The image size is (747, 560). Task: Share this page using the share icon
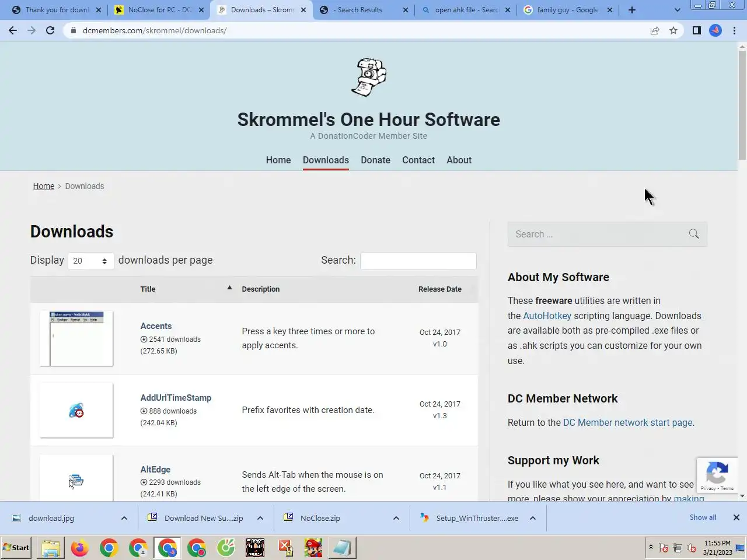pyautogui.click(x=655, y=30)
